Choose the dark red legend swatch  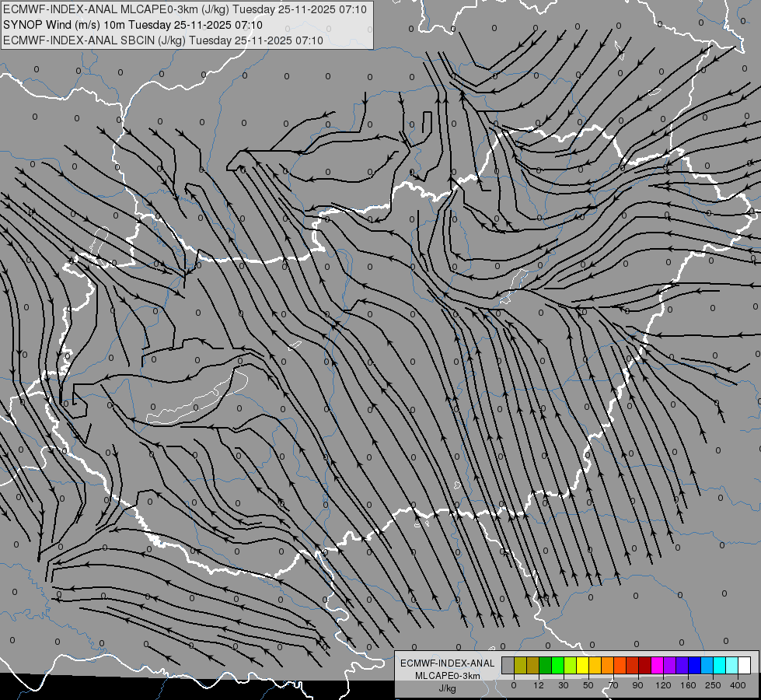[x=644, y=665]
